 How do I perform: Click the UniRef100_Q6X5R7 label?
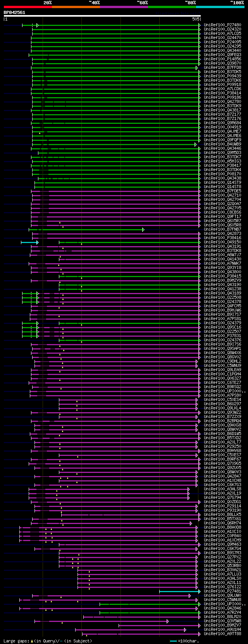coord(222,221)
